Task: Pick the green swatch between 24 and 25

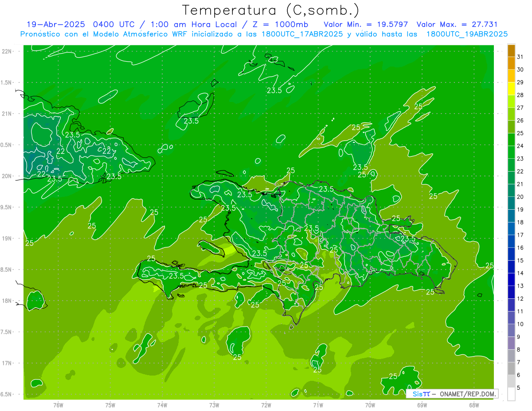Action: point(511,140)
